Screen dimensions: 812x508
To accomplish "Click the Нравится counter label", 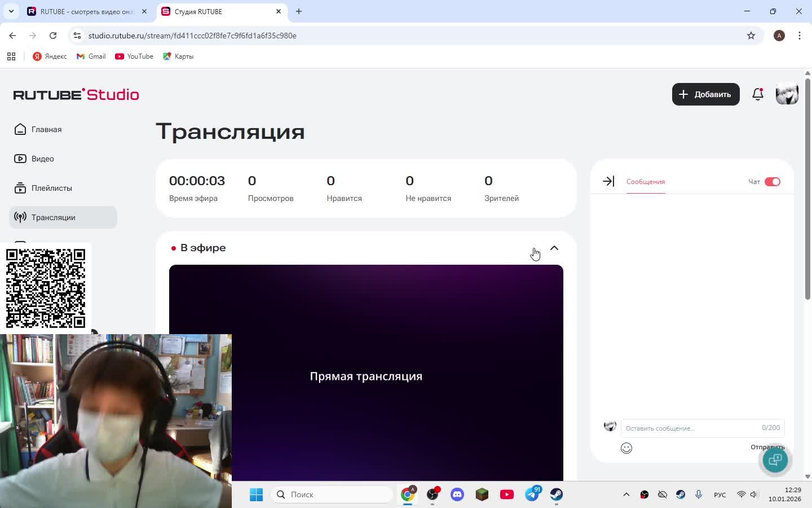I will [344, 198].
